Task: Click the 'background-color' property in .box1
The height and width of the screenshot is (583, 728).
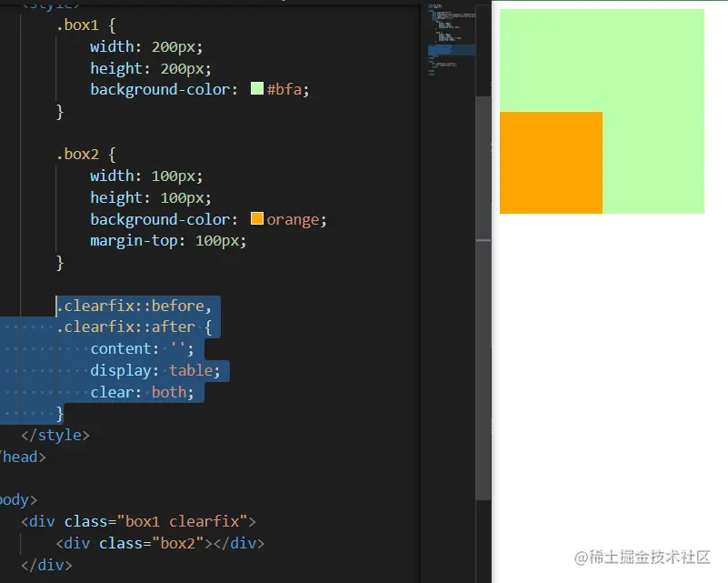Action: pyautogui.click(x=160, y=89)
